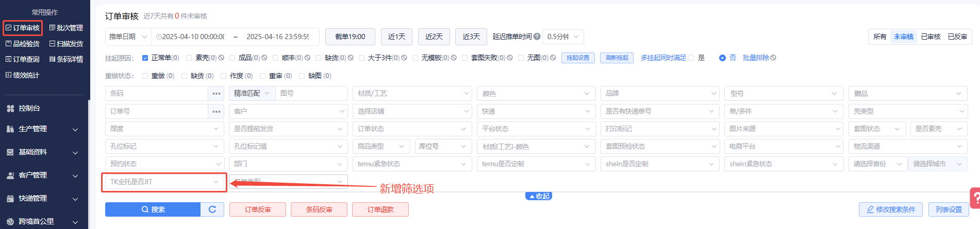
Task: Click exclude icon next to 大于3件(0)
Action: [404, 58]
